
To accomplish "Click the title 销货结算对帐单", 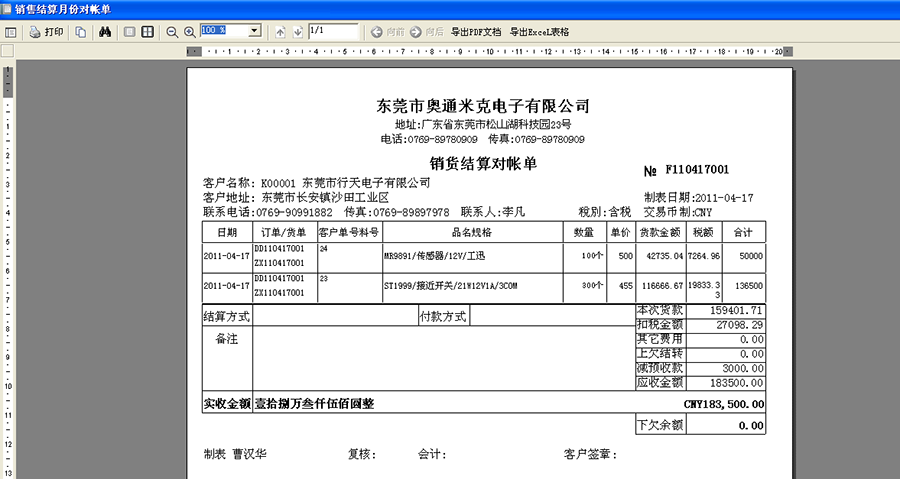I will tap(483, 163).
